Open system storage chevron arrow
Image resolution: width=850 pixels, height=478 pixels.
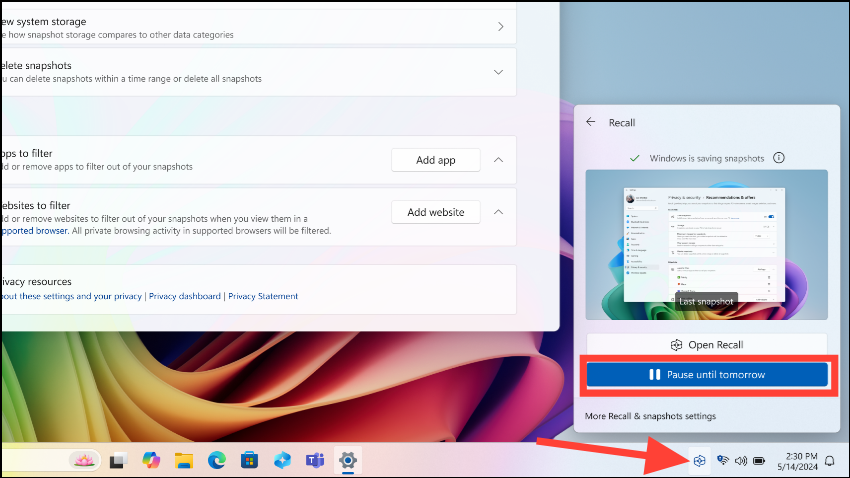500,27
